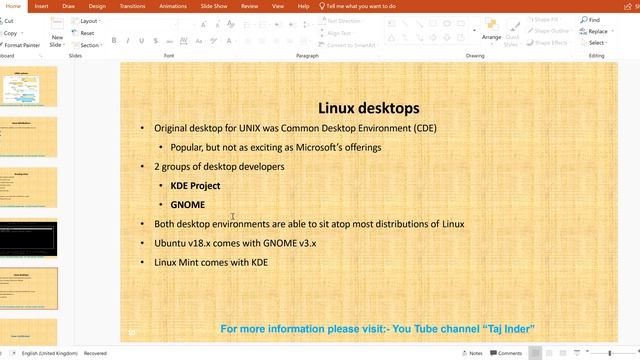Open the Comments pane

506,353
